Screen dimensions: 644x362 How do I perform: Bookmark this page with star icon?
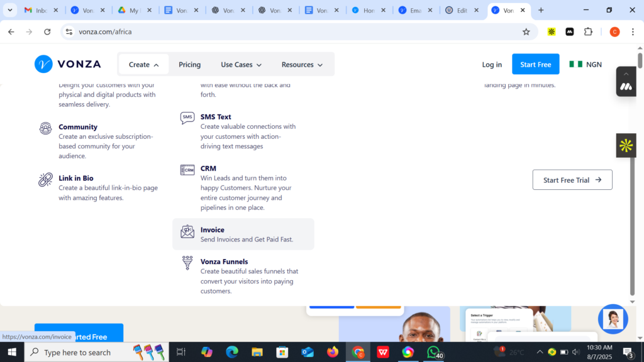(526, 32)
